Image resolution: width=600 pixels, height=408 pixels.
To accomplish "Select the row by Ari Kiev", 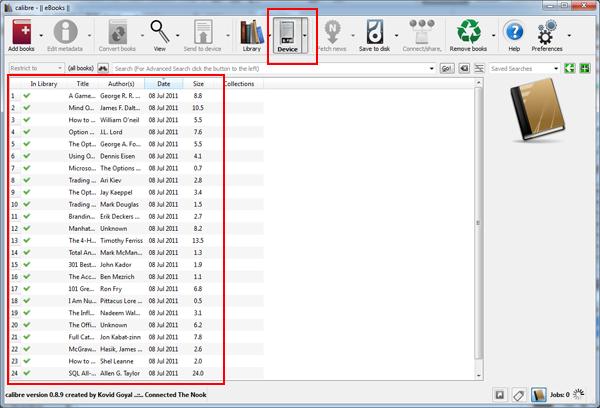I will (x=137, y=180).
